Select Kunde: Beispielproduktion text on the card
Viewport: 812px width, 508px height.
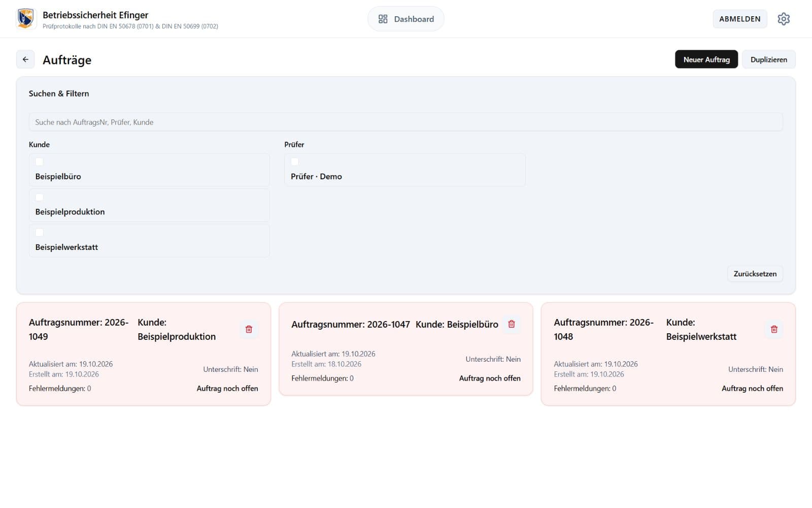(x=177, y=329)
